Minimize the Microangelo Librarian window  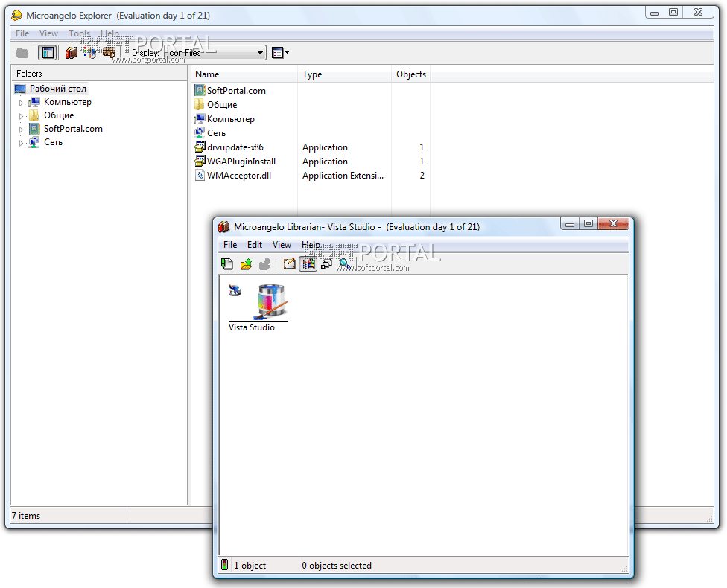[x=570, y=224]
